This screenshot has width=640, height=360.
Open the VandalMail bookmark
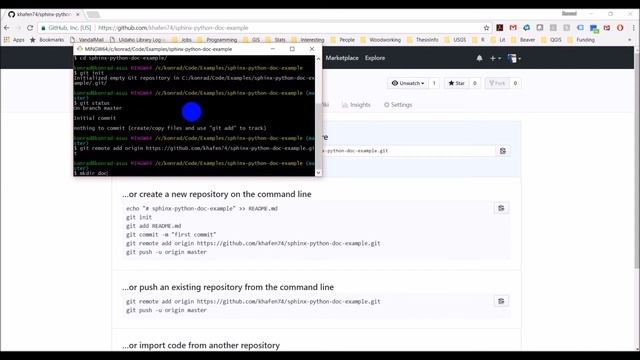(x=87, y=40)
